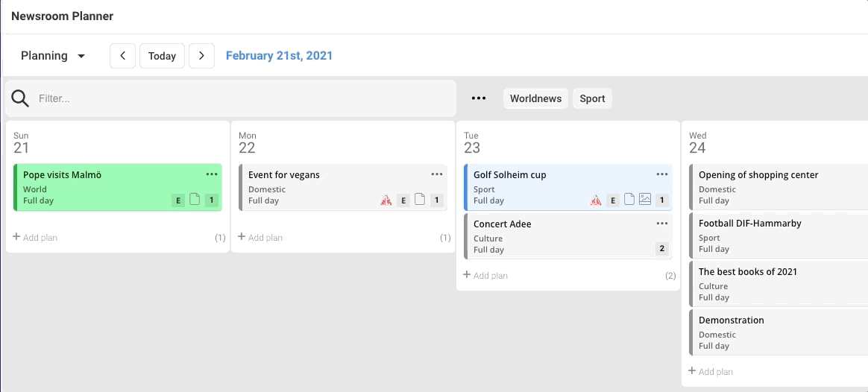The height and width of the screenshot is (392, 868).
Task: Click the document icon on Golf Solheim cup
Action: (629, 200)
